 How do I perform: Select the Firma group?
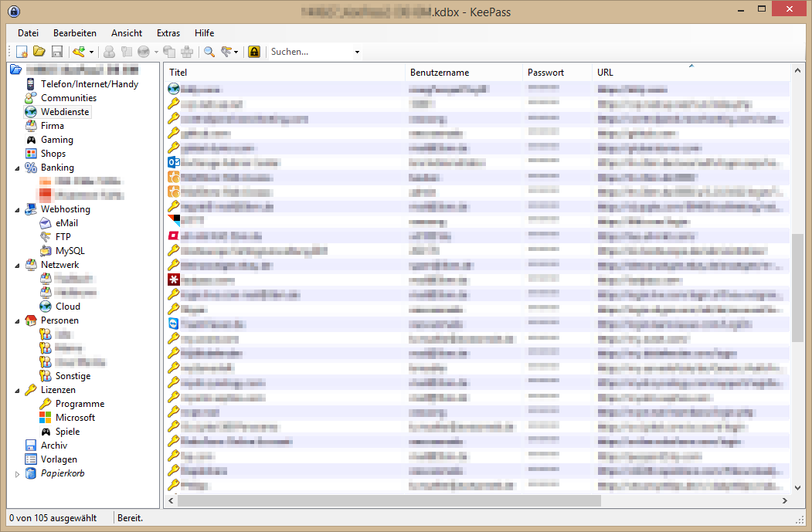(x=53, y=126)
